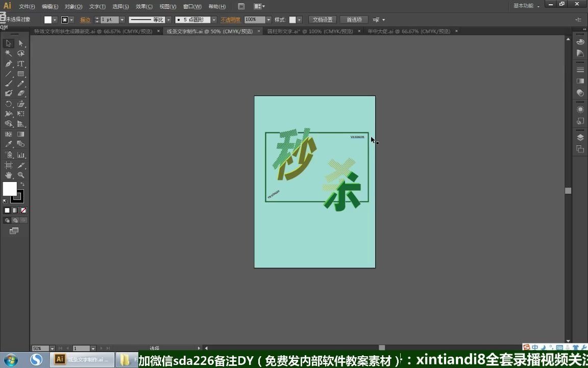Open the Stroke panel in the dock
Viewport: 588px width, 368px height.
tap(580, 68)
